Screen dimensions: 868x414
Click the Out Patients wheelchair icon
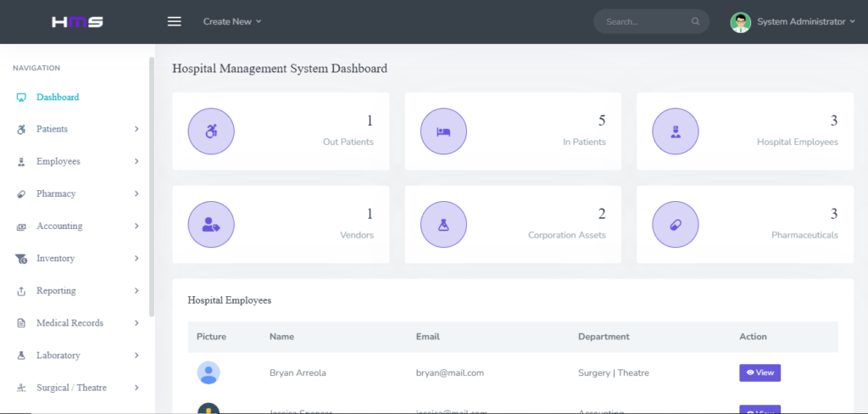[x=211, y=131]
